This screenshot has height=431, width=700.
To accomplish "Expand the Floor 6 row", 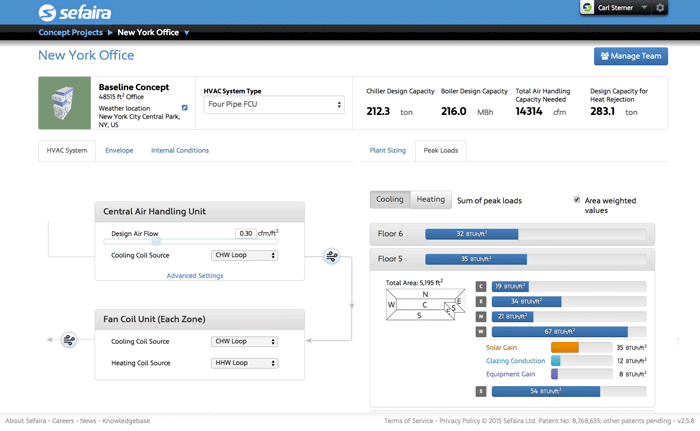I will (512, 234).
